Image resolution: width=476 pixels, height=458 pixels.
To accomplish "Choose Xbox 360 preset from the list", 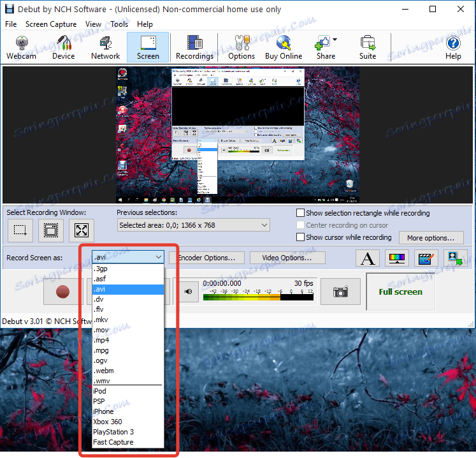I will tap(128, 422).
